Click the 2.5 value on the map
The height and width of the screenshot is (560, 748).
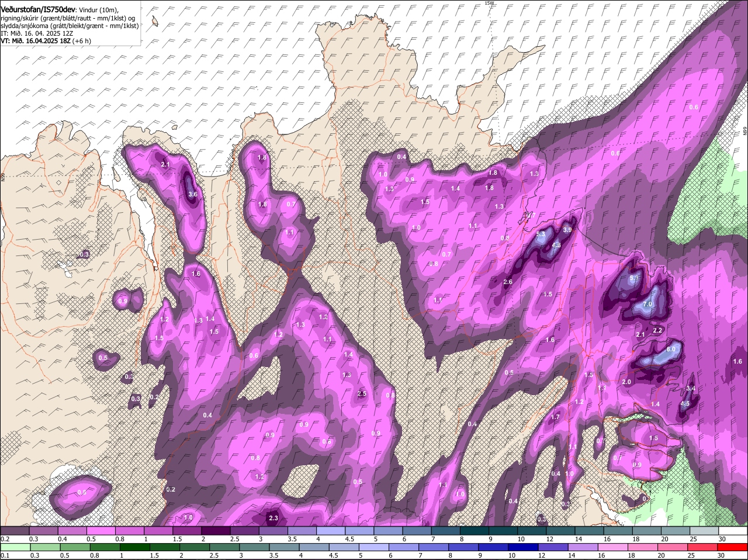(362, 394)
